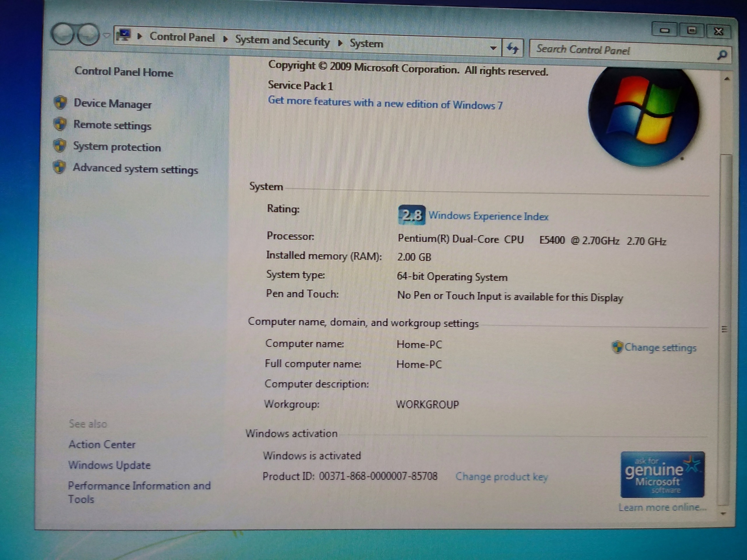This screenshot has width=747, height=560.
Task: Click the shield icon next to Remote settings
Action: tap(60, 124)
